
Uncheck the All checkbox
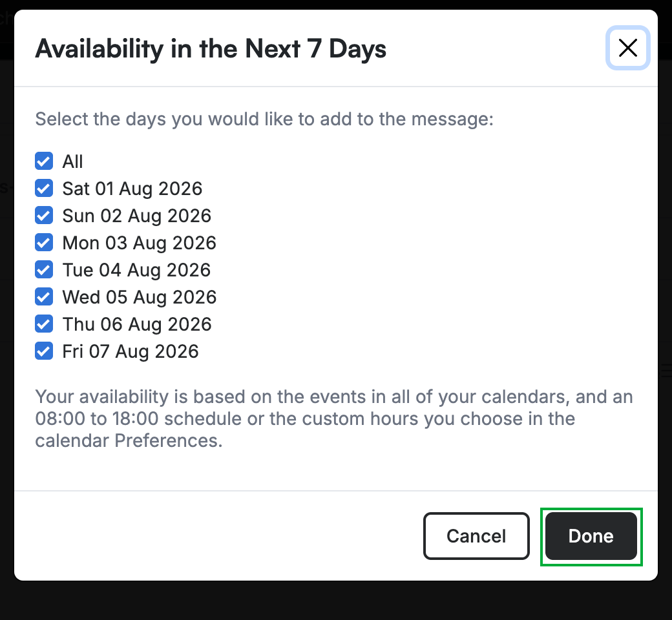click(44, 161)
